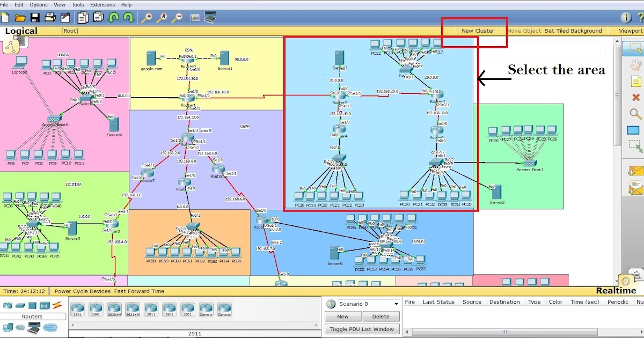This screenshot has width=644, height=338.
Task: Select the arrow Select tool
Action: coord(635,48)
